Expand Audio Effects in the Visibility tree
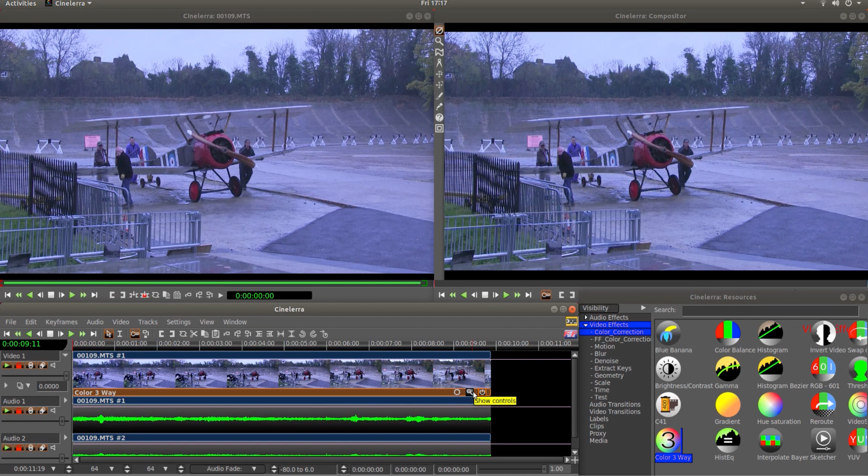Viewport: 868px width, 476px height. point(586,317)
